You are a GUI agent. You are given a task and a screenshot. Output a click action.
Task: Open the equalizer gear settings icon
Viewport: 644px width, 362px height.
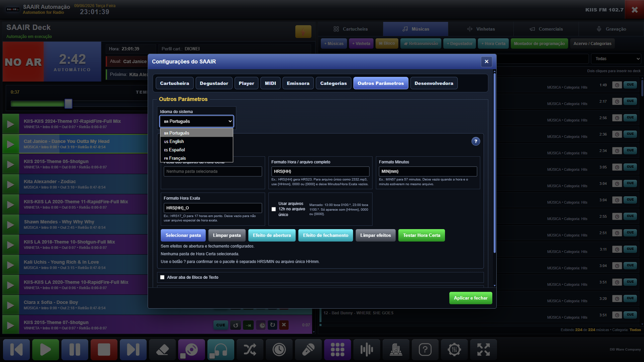tap(454, 350)
